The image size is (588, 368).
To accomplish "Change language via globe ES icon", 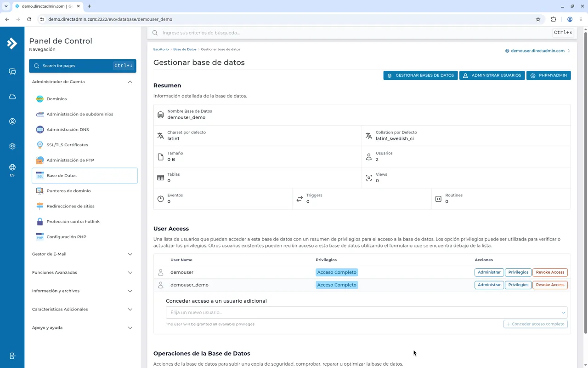I will click(12, 170).
